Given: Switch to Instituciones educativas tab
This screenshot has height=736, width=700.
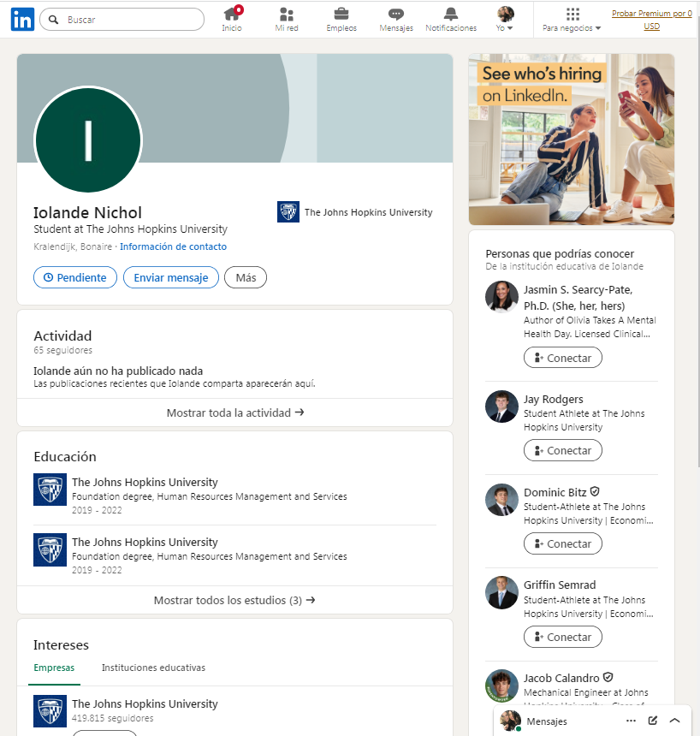Looking at the screenshot, I should [153, 668].
